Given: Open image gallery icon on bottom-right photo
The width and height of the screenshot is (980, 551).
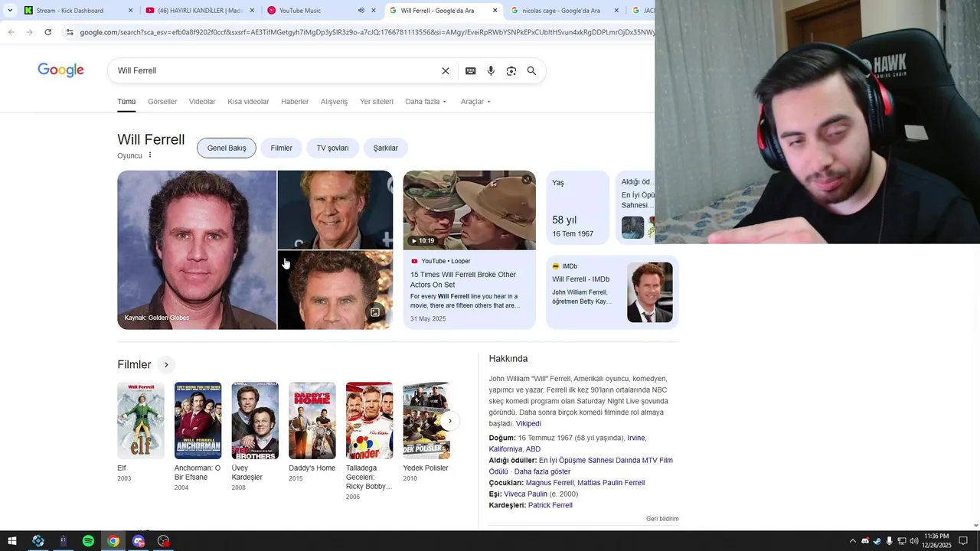Looking at the screenshot, I should (375, 312).
